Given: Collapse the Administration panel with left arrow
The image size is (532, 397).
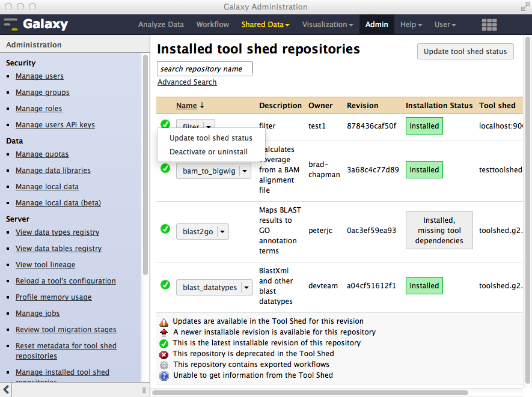Looking at the screenshot, I should [x=6, y=390].
